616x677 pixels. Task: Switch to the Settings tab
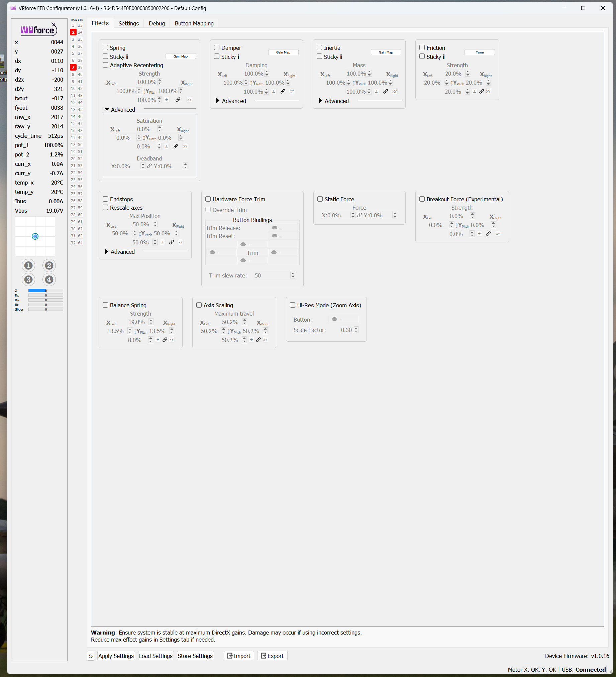click(129, 23)
